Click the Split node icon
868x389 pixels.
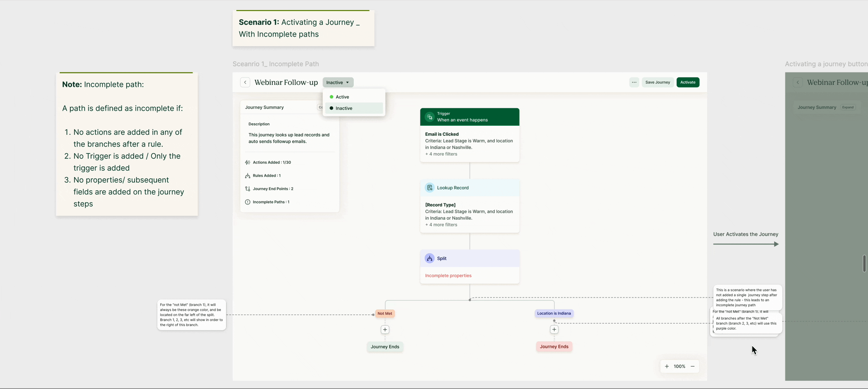click(429, 258)
